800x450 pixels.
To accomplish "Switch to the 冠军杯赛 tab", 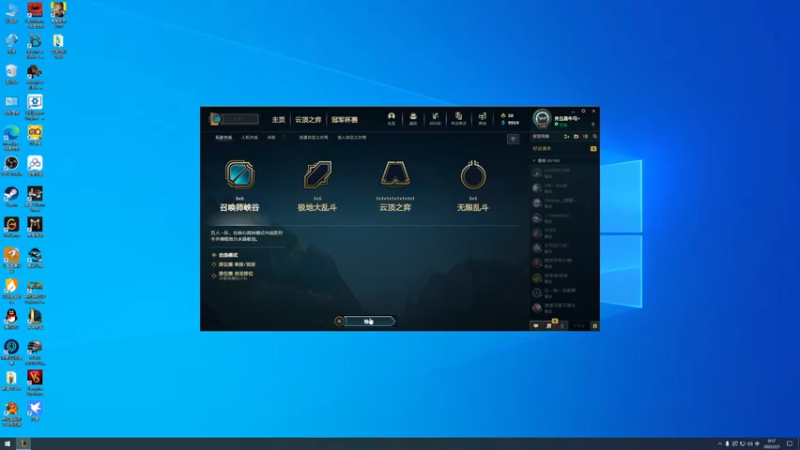I will point(344,119).
